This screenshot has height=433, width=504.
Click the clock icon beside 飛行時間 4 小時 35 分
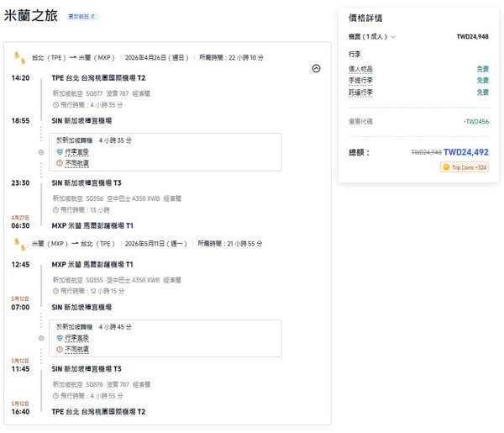55,105
